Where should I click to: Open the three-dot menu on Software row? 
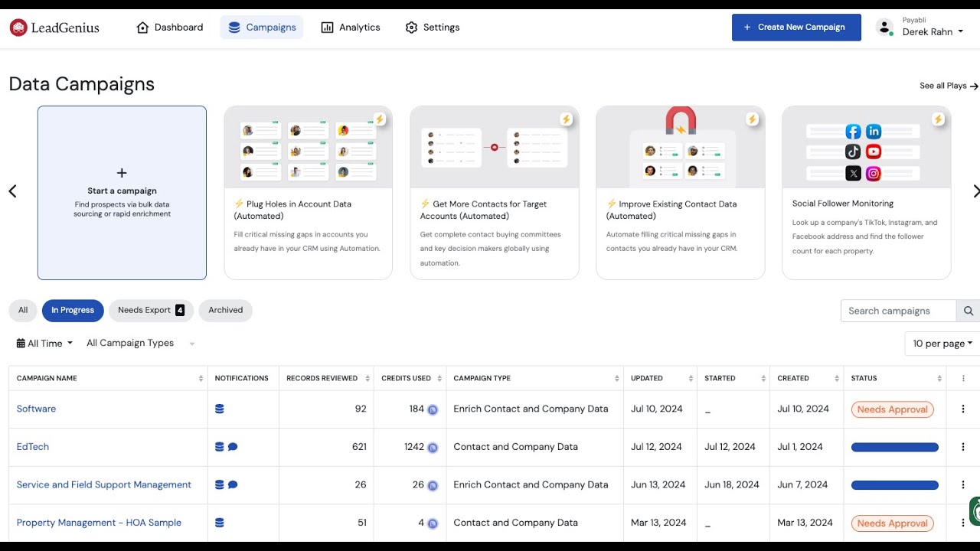click(x=962, y=409)
